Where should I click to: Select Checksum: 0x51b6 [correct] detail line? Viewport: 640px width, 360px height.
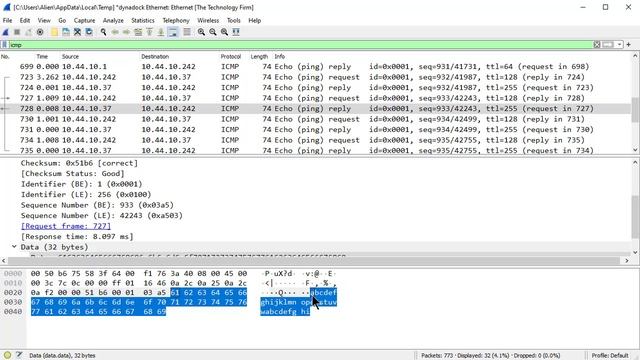coord(80,163)
